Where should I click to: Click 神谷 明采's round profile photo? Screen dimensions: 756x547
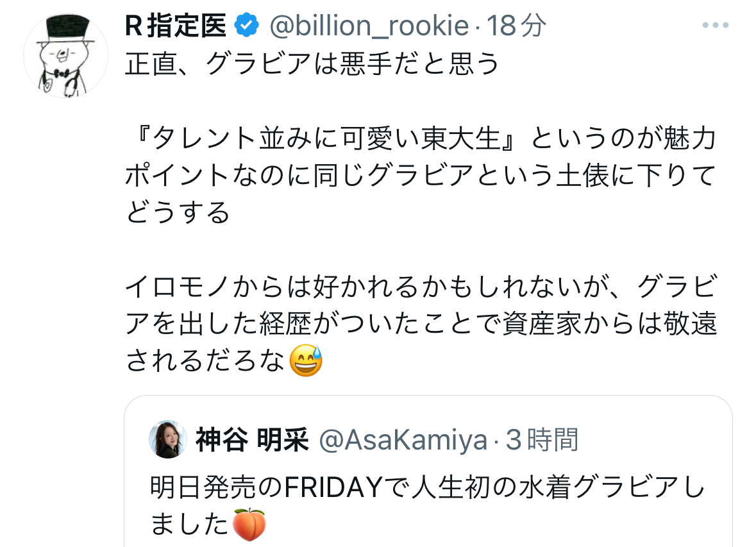(x=168, y=439)
